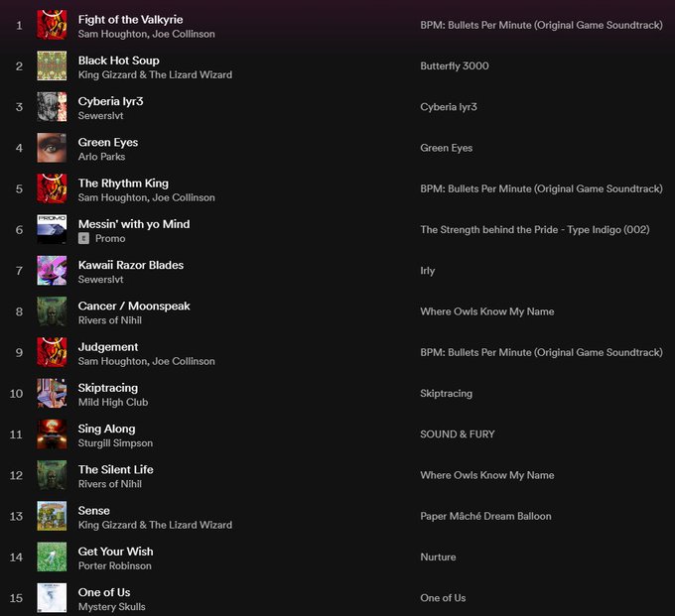Click Black Hot Soup album art thumbnail
The width and height of the screenshot is (675, 616).
pyautogui.click(x=52, y=65)
